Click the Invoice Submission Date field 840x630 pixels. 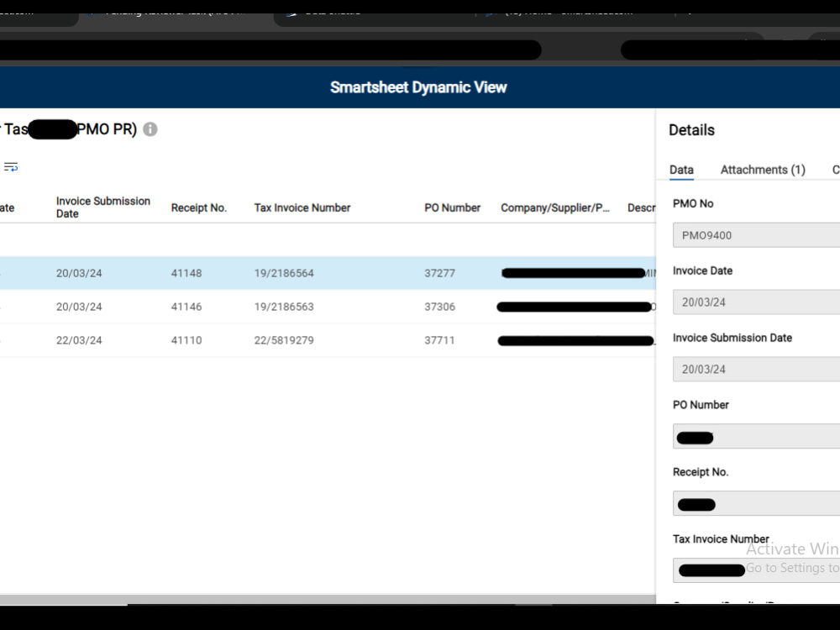pos(756,369)
